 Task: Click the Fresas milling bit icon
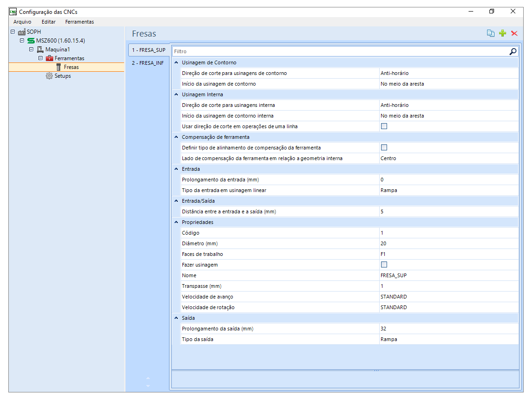tap(58, 67)
